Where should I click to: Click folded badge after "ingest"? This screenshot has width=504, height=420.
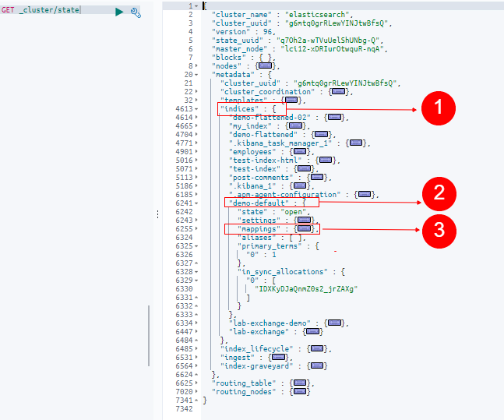coord(278,358)
